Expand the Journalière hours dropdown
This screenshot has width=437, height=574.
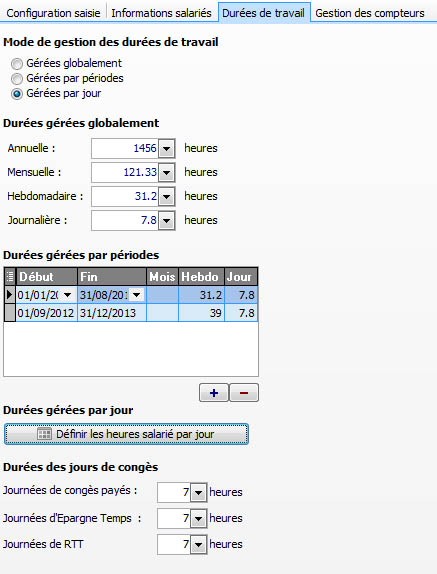click(x=167, y=221)
